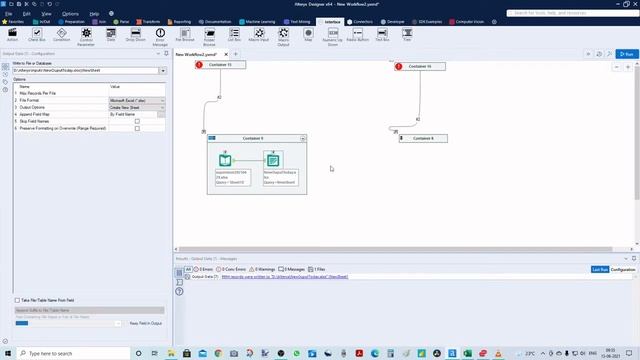Select the Control Parameter tool
640x360 pixels.
tap(86, 37)
